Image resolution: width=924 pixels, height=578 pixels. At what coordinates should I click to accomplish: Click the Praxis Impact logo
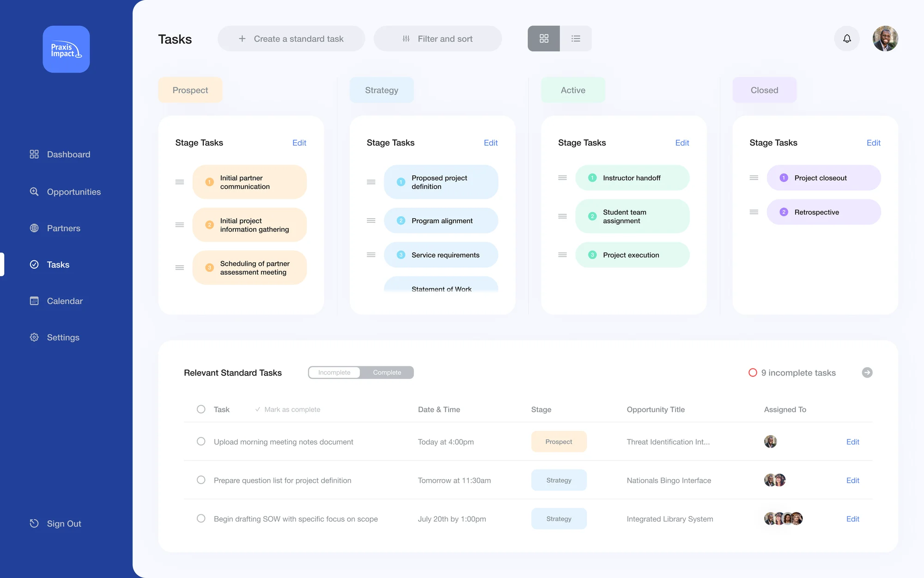click(x=66, y=49)
